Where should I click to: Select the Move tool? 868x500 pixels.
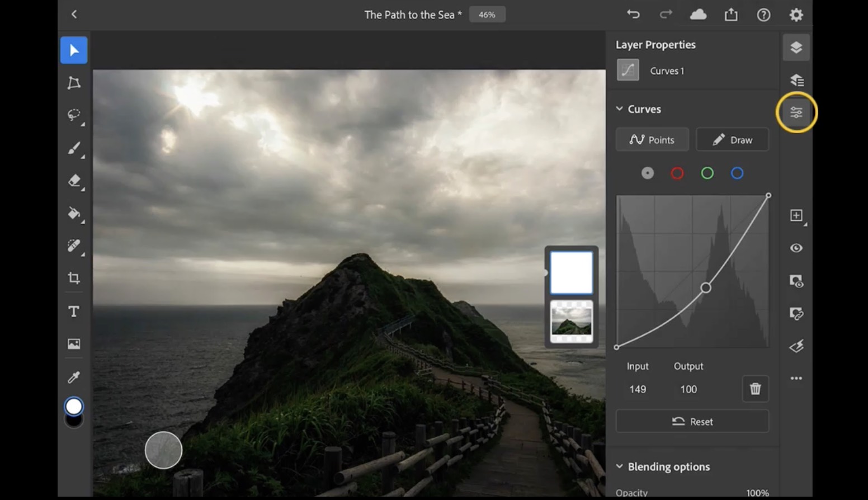pos(74,50)
